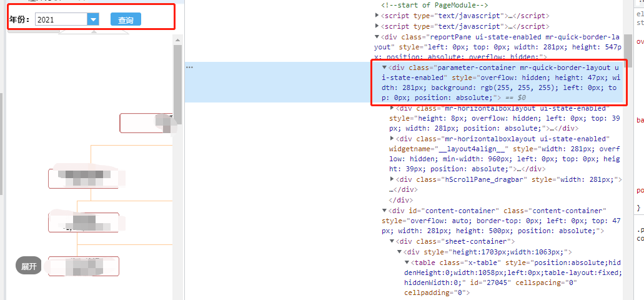Click the report pane scrollbar up arrow
Screen dimensions: 644x300
tap(178, 40)
